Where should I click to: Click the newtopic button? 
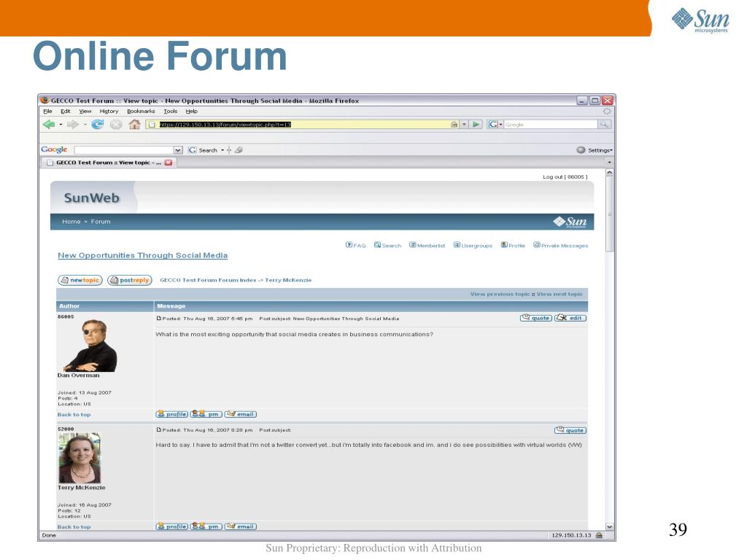click(x=80, y=280)
